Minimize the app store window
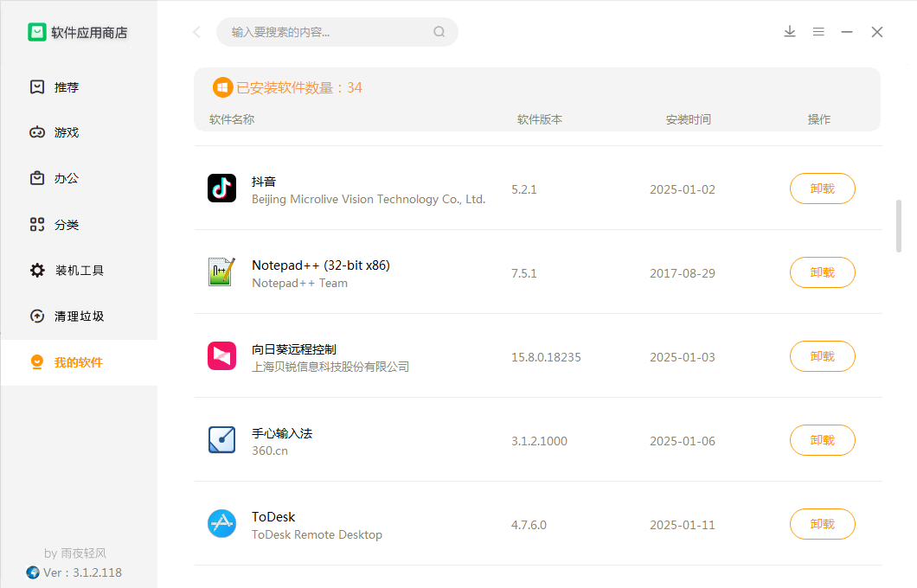Screen dimensions: 917x588 coord(847,32)
